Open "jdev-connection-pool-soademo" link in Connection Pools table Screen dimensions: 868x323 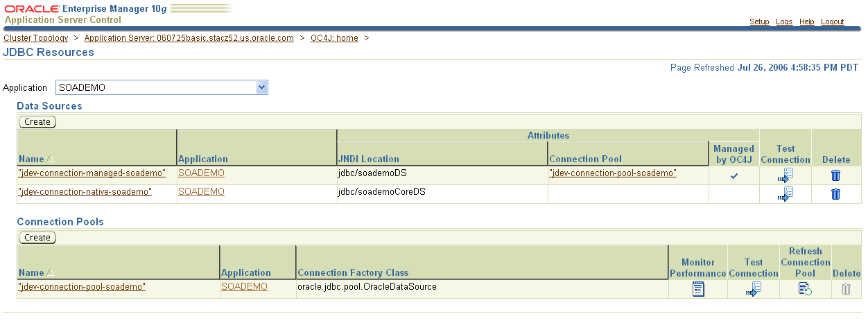[82, 286]
